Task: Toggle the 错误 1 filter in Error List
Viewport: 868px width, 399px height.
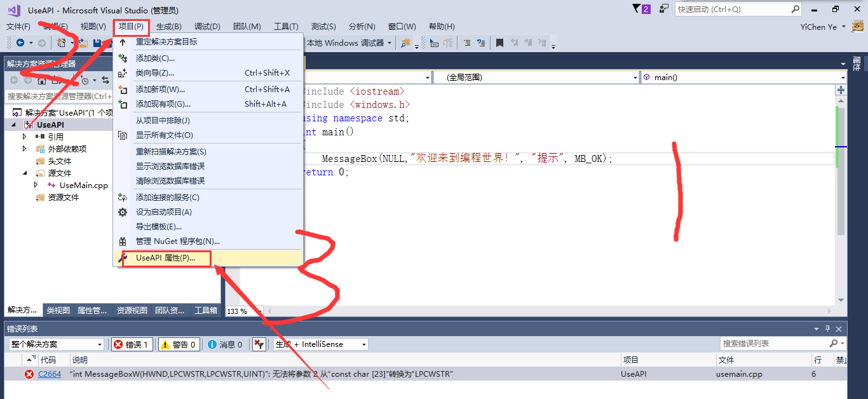Action: click(132, 343)
